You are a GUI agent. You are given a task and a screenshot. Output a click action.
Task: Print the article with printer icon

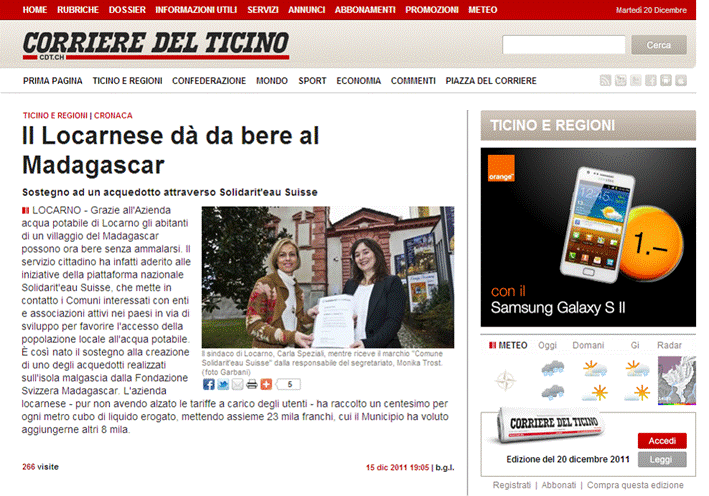coord(251,384)
